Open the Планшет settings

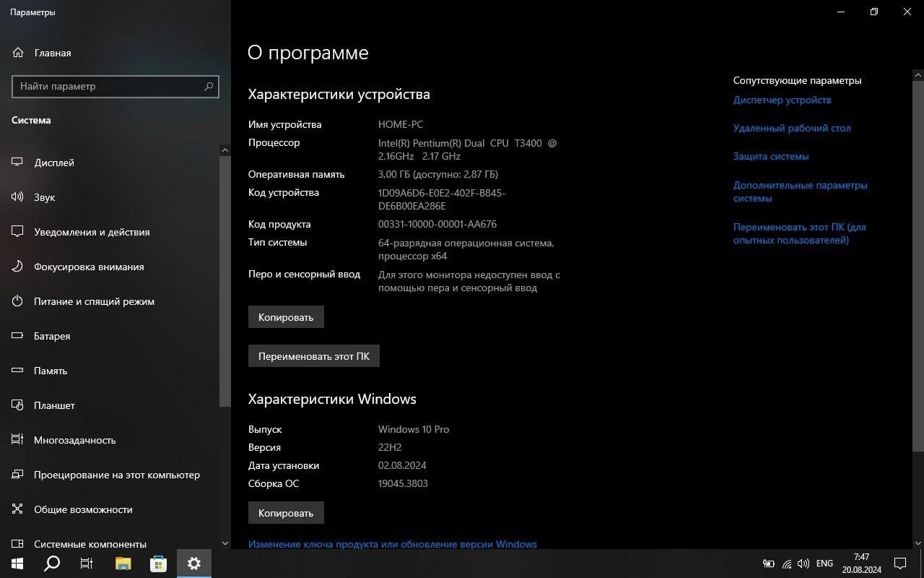(x=110, y=405)
